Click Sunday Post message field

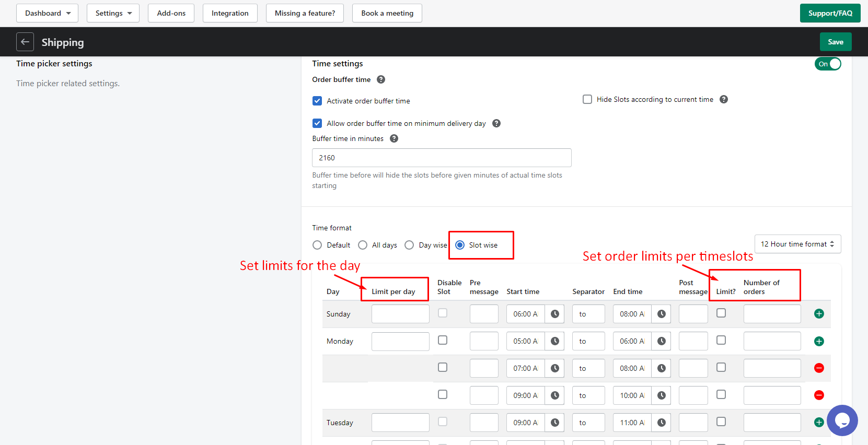pos(693,314)
